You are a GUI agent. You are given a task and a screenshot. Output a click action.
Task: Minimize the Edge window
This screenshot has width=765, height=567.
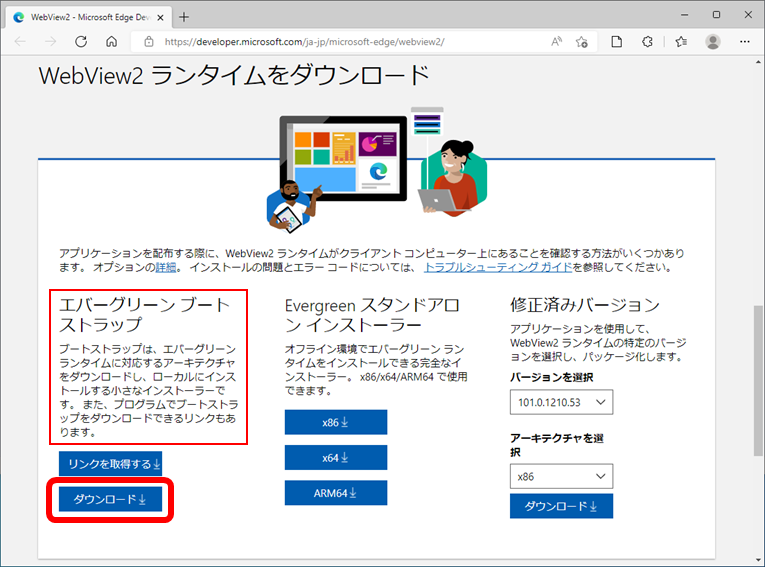[684, 15]
